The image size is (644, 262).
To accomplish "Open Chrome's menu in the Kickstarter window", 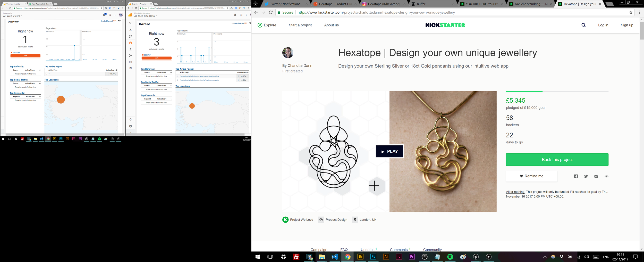I will pos(639,12).
